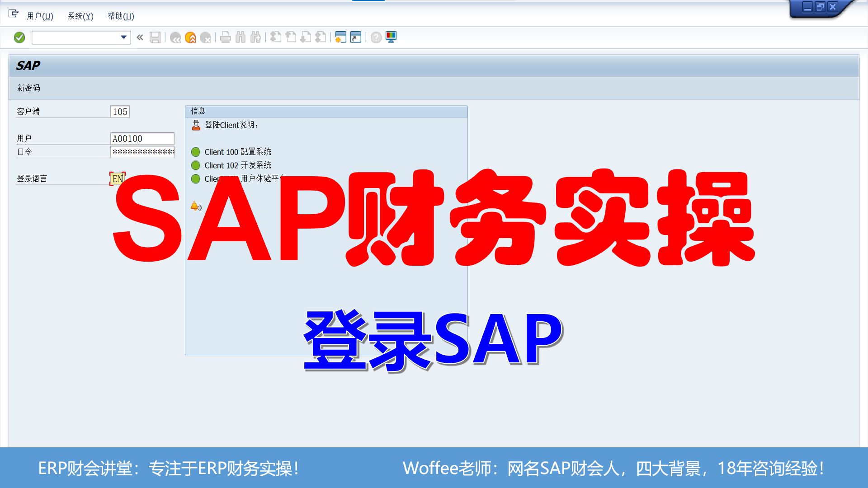Click the First Page icon
This screenshot has height=488, width=868.
tap(276, 38)
